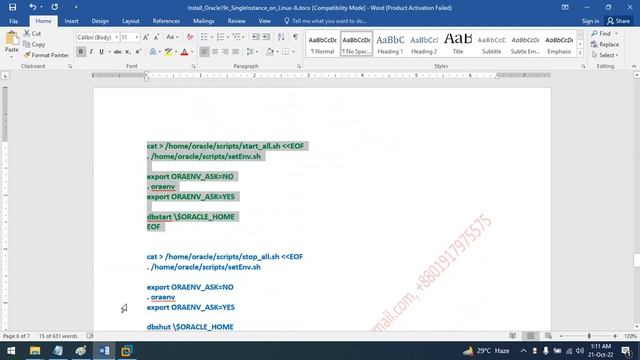Screen dimensions: 640x360
Task: Click the Save icon in title bar
Action: click(x=12, y=7)
